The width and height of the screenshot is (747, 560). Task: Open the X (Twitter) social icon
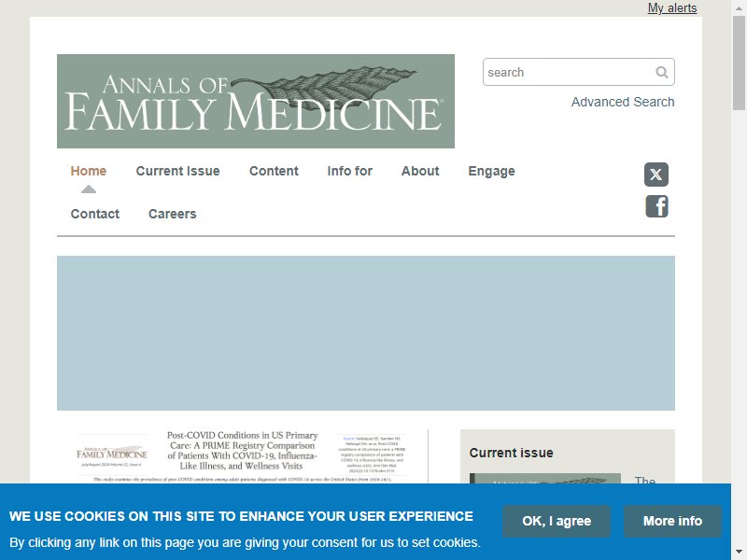pos(656,175)
